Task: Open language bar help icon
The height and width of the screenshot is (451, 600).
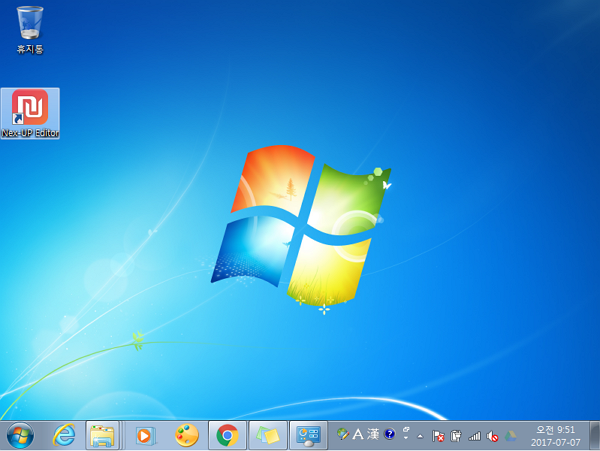Action: [390, 434]
